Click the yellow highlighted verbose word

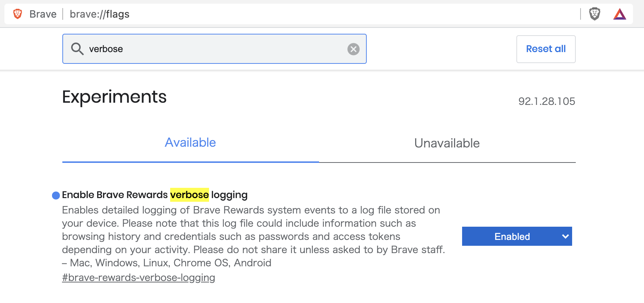point(190,195)
